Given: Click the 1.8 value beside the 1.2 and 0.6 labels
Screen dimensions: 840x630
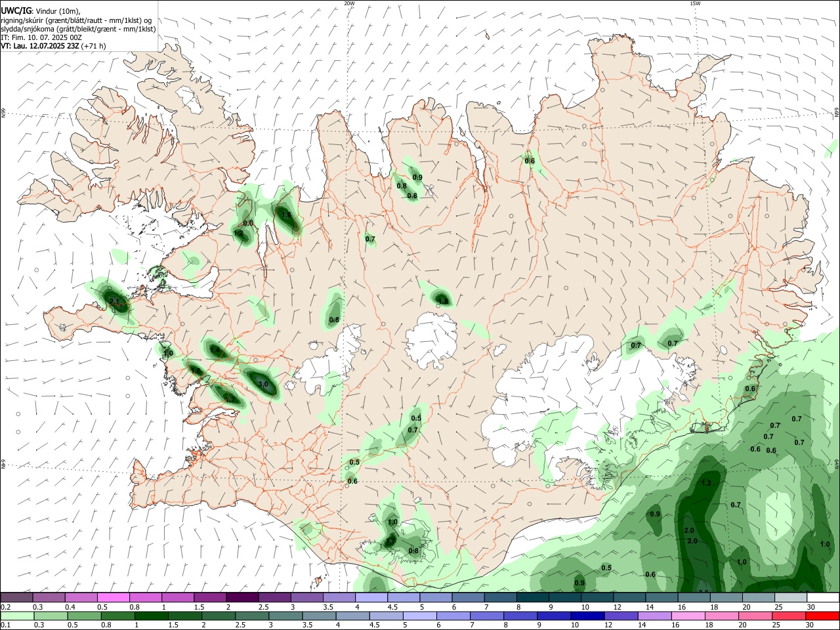Looking at the screenshot, I should [286, 215].
